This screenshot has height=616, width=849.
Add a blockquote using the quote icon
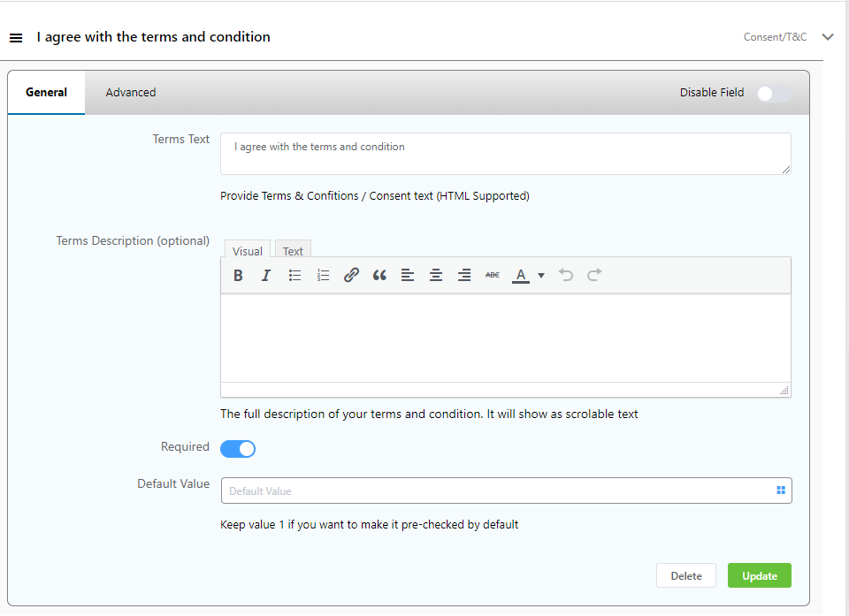pyautogui.click(x=379, y=276)
